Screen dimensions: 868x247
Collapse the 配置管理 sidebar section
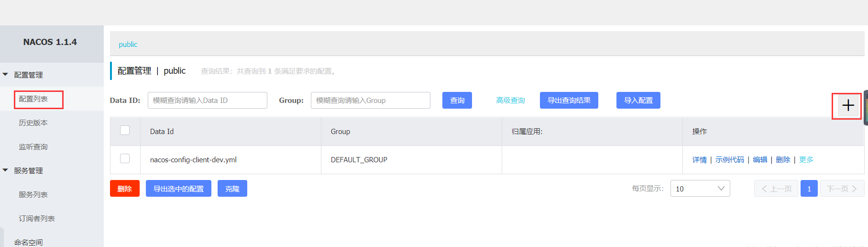[6, 75]
